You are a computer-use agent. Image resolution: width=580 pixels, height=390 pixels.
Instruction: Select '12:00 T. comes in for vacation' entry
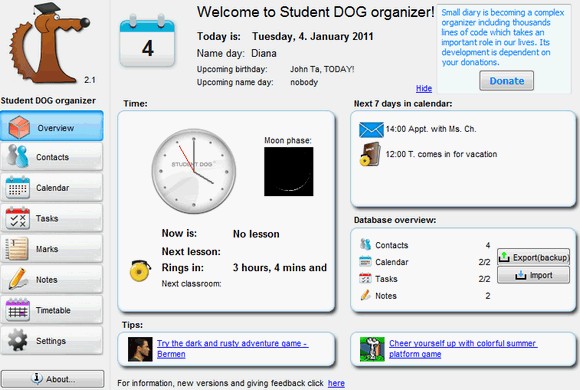tap(441, 154)
